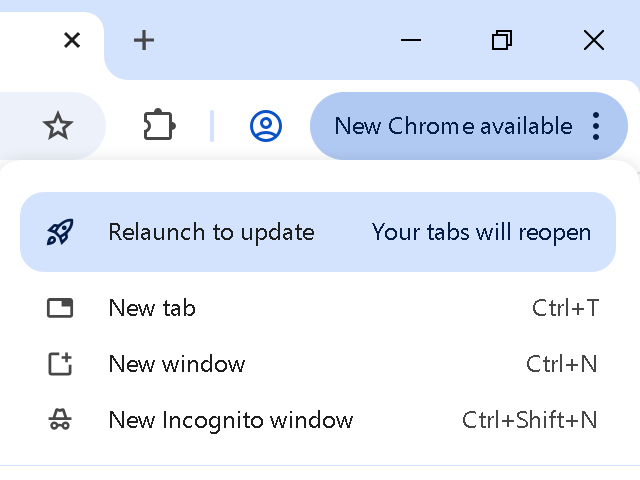Viewport: 640px width, 480px height.
Task: Select Relaunch to update
Action: (x=318, y=232)
